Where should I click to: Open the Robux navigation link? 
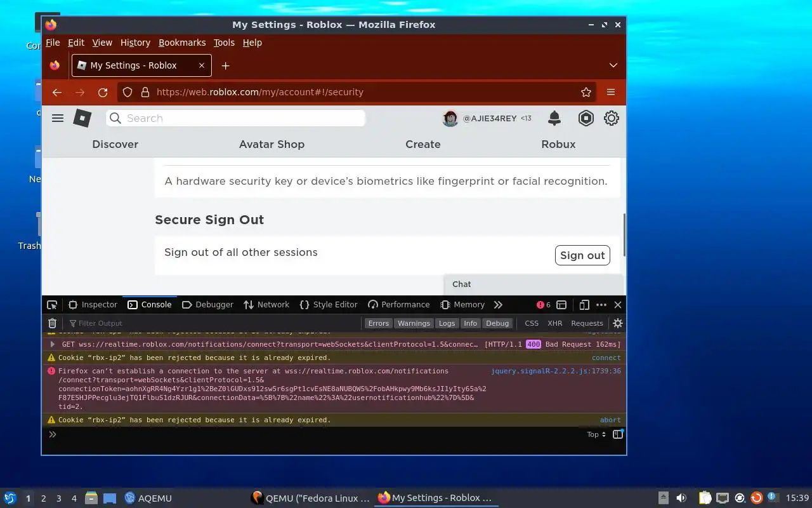[x=558, y=144]
